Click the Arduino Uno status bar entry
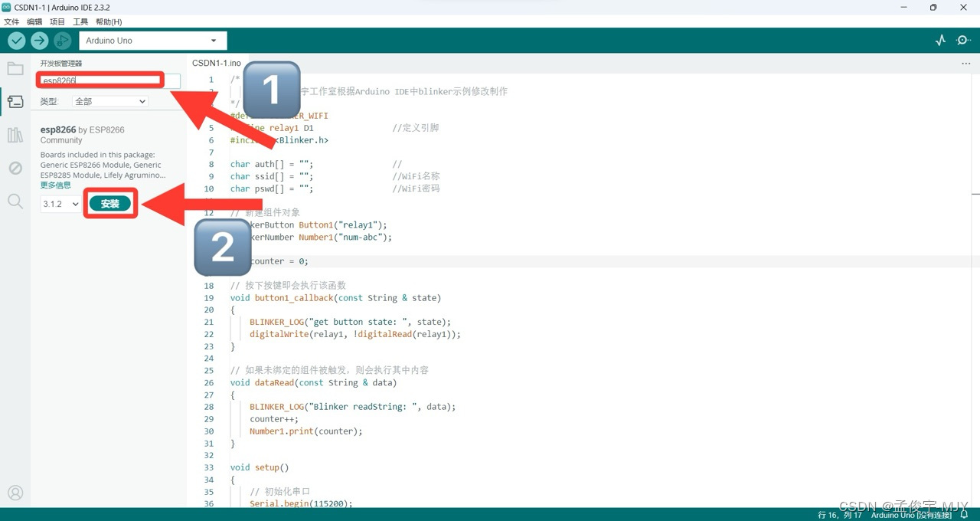This screenshot has height=521, width=980. (910, 515)
